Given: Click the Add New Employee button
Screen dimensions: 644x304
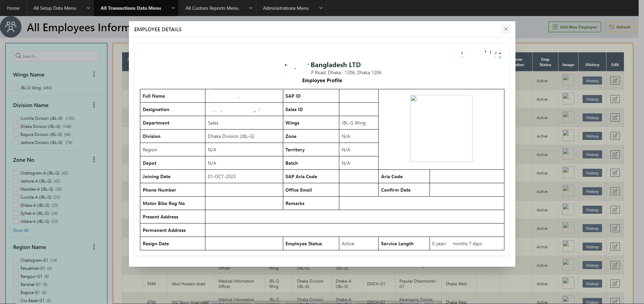Looking at the screenshot, I should 575,27.
